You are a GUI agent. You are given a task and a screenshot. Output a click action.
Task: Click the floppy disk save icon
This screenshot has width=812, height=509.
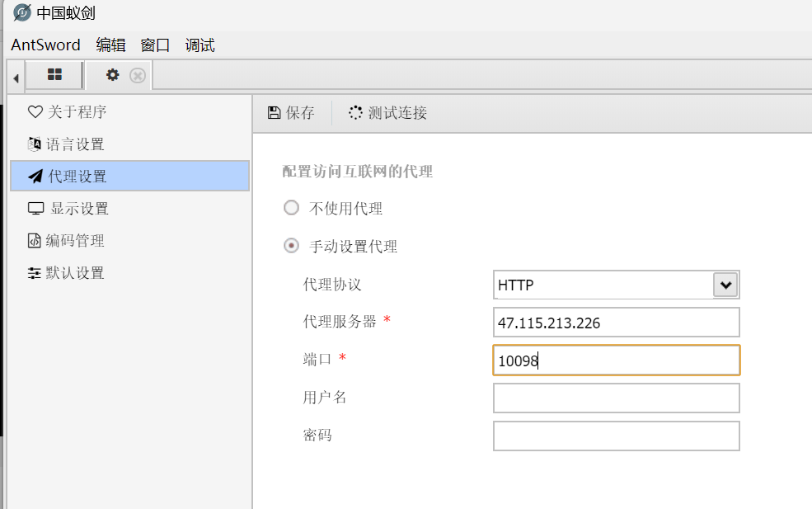[274, 112]
